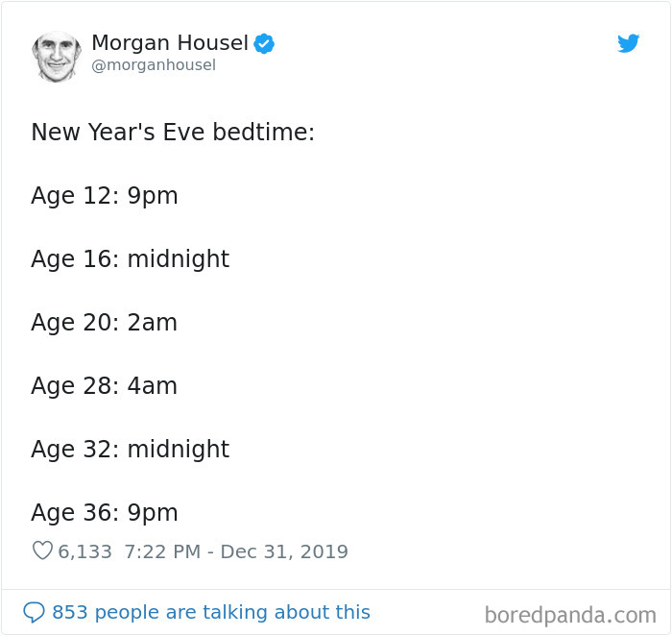Open '853 people are talking about this'
The image size is (672, 636).
pyautogui.click(x=211, y=612)
